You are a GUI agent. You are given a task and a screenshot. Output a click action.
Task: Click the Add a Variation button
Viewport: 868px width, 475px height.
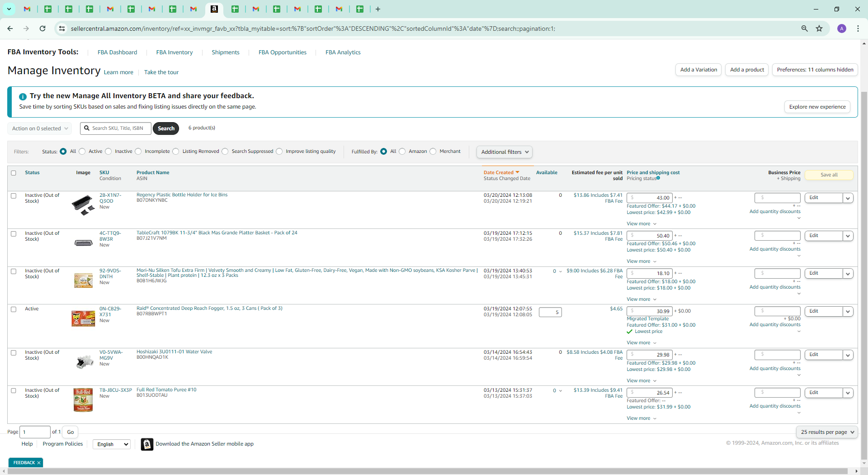tap(698, 70)
